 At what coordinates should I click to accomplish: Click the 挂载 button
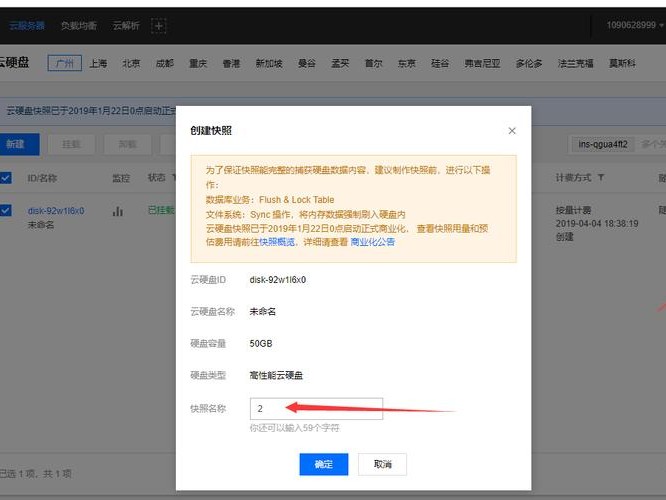[71, 144]
